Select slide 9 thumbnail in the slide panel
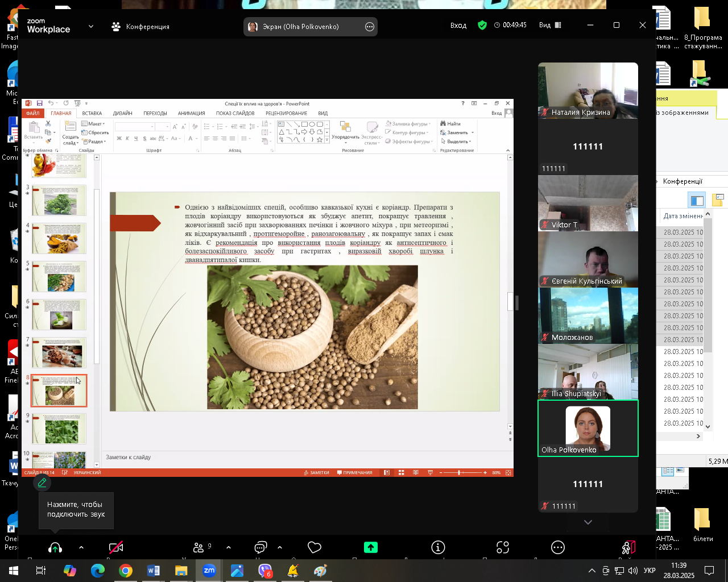 tap(59, 428)
